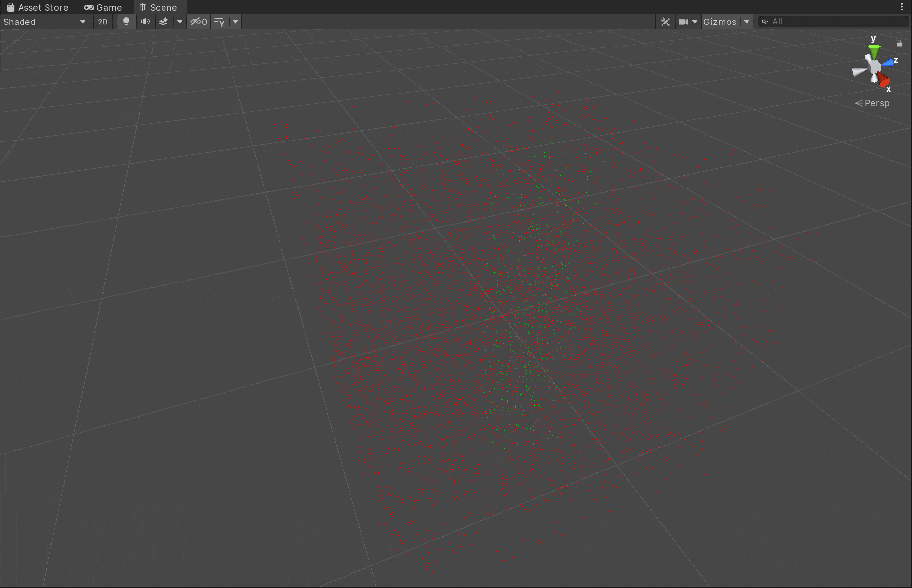912x588 pixels.
Task: Switch to the Game tab
Action: tap(103, 7)
